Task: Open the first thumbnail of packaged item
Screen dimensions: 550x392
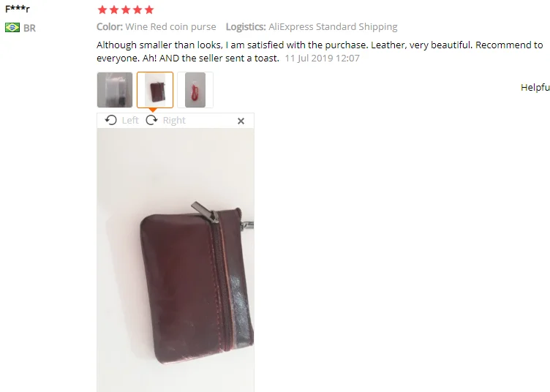Action: [115, 90]
